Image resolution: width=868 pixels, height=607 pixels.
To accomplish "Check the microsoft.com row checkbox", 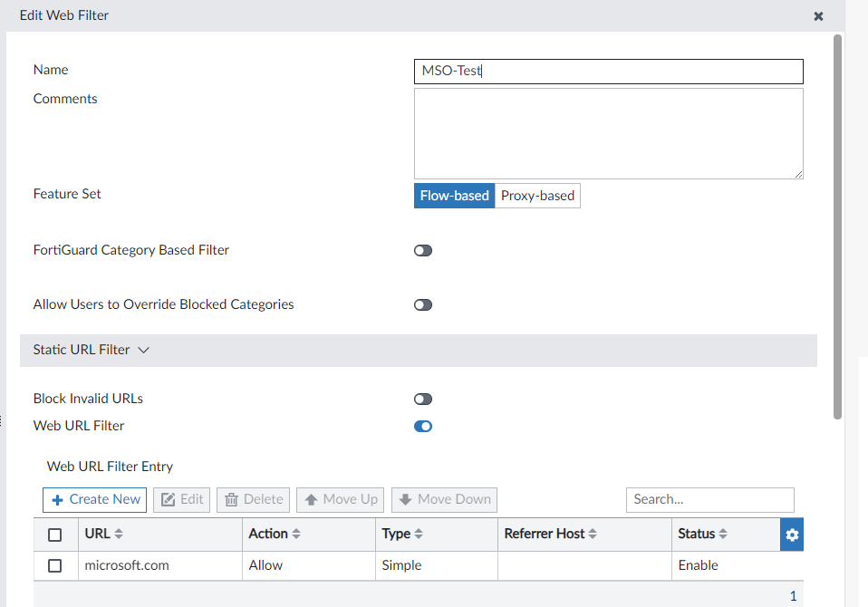I will [x=55, y=565].
